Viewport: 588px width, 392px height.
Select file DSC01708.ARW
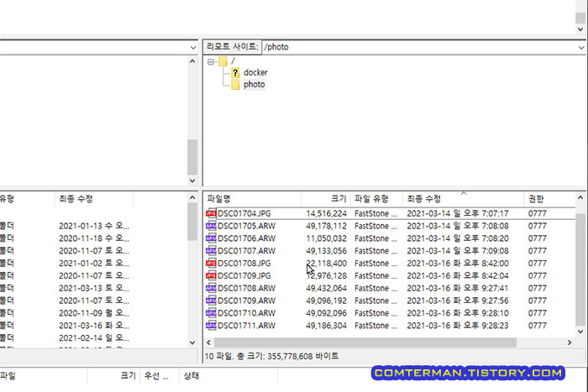(246, 288)
